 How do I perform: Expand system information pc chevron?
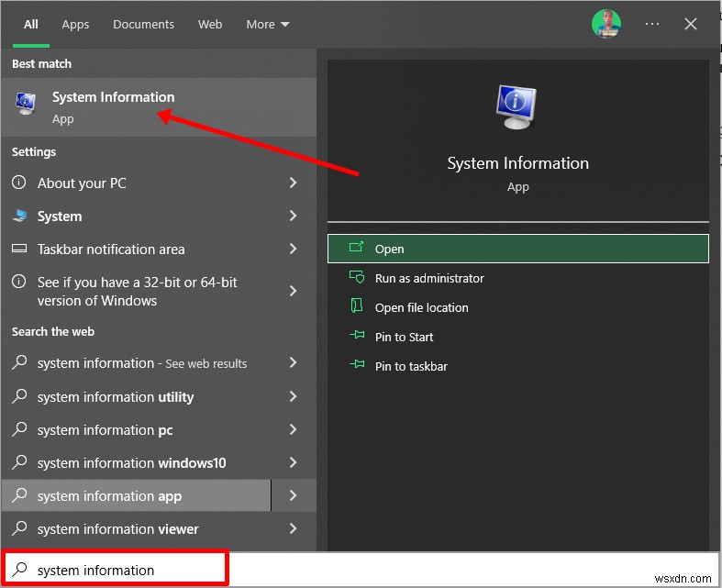[x=293, y=429]
